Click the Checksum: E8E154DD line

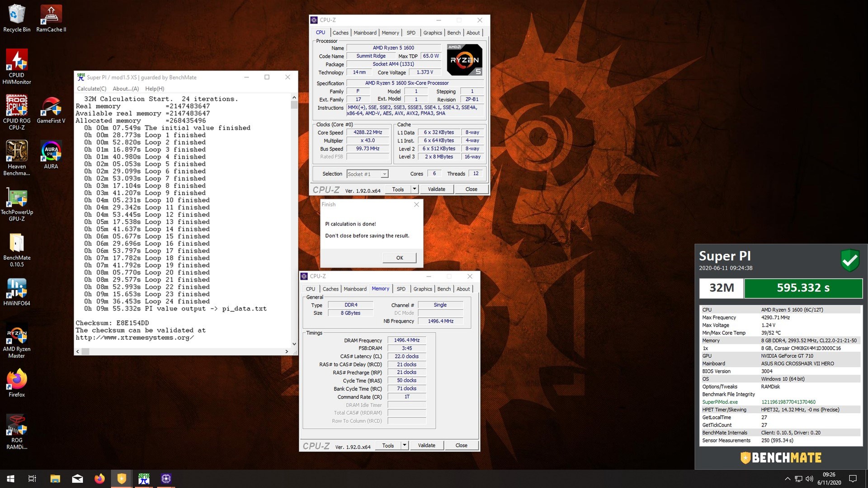(112, 323)
